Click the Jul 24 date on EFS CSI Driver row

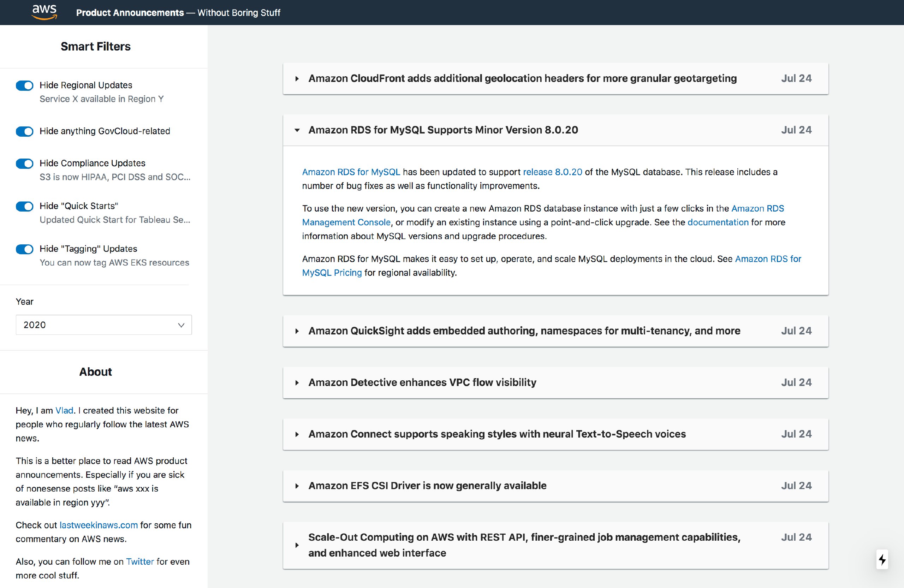(x=796, y=486)
